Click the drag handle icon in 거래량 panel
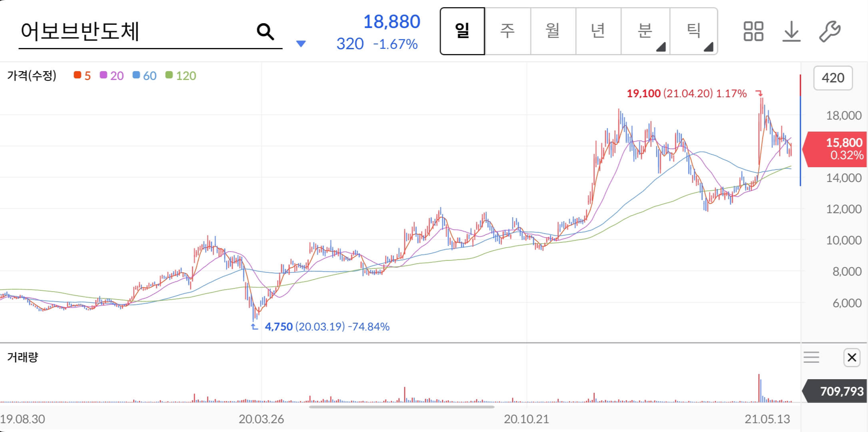 pos(812,357)
